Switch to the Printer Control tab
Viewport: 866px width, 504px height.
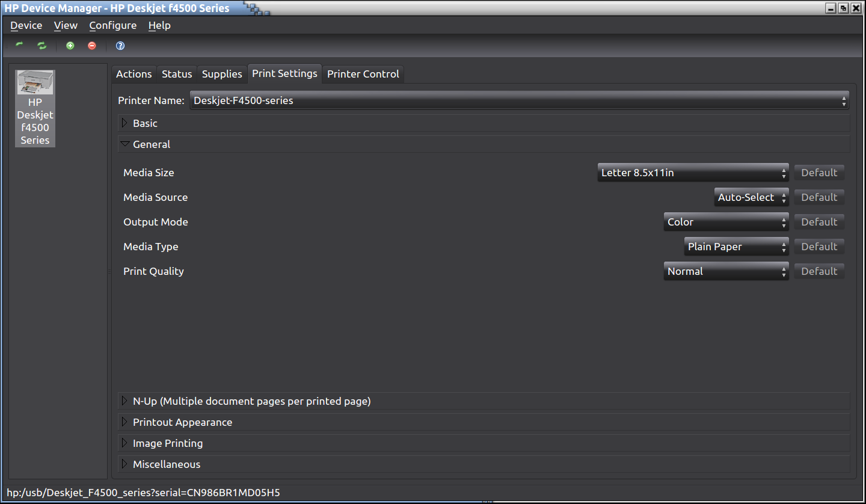click(x=363, y=74)
